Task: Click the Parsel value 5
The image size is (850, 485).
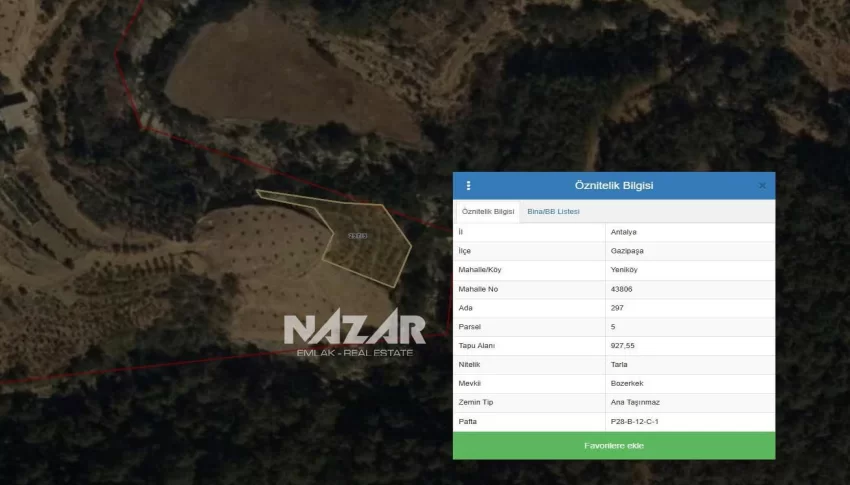Action: pyautogui.click(x=613, y=327)
